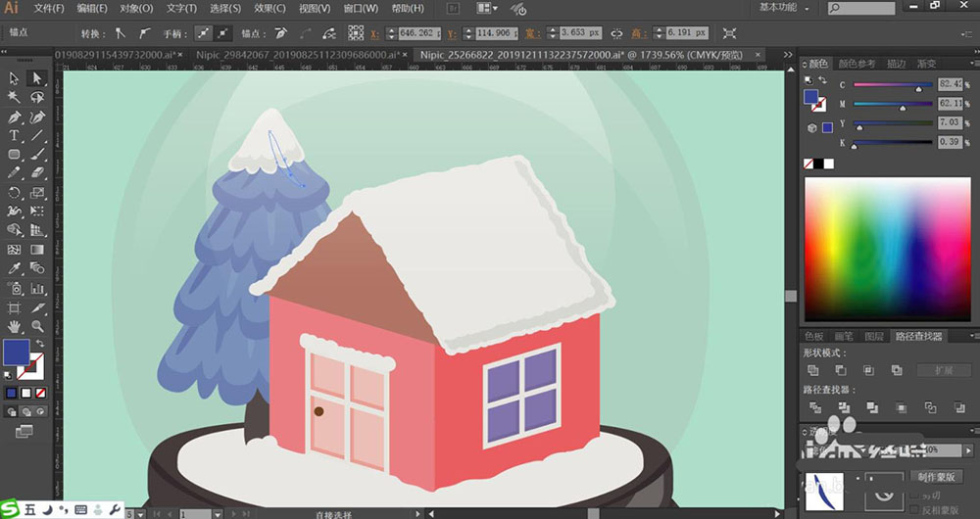Viewport: 980px width, 519px height.
Task: Select the Rounded Rectangle tool
Action: click(x=14, y=154)
